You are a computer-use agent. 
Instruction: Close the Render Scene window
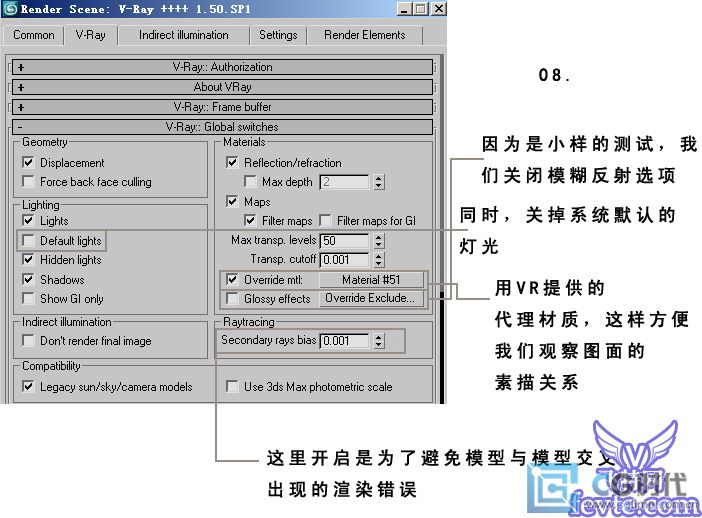point(439,9)
